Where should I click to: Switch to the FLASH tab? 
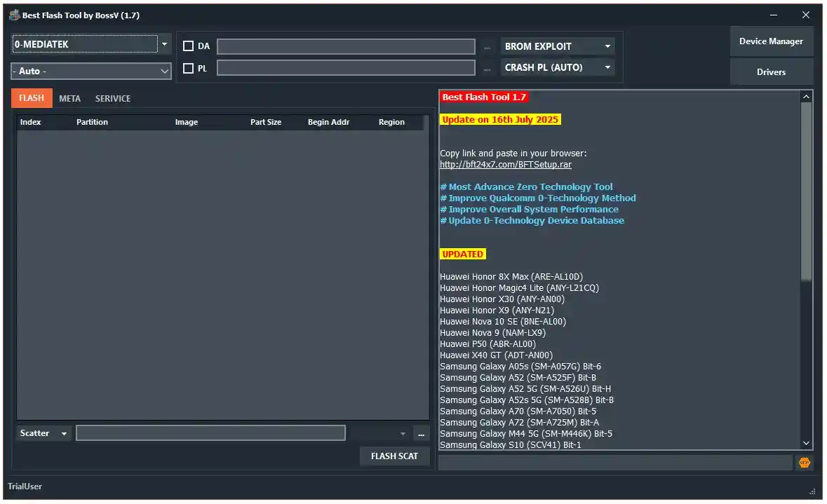tap(32, 98)
